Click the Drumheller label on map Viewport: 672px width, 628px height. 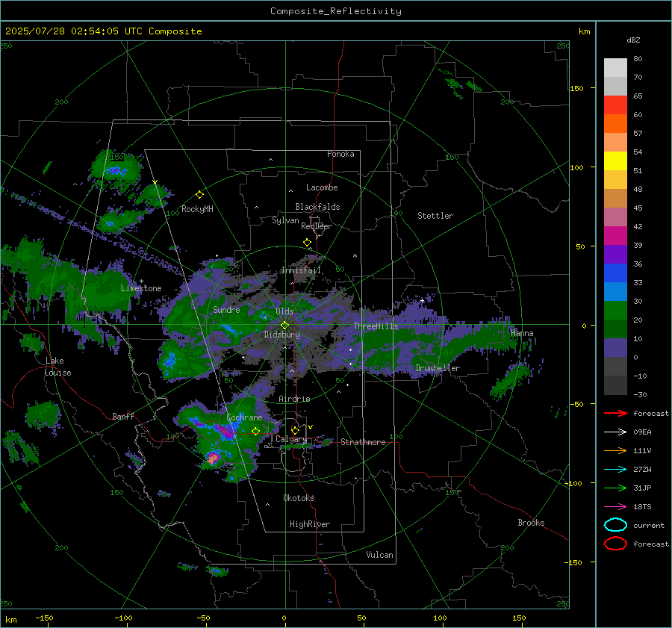click(438, 368)
